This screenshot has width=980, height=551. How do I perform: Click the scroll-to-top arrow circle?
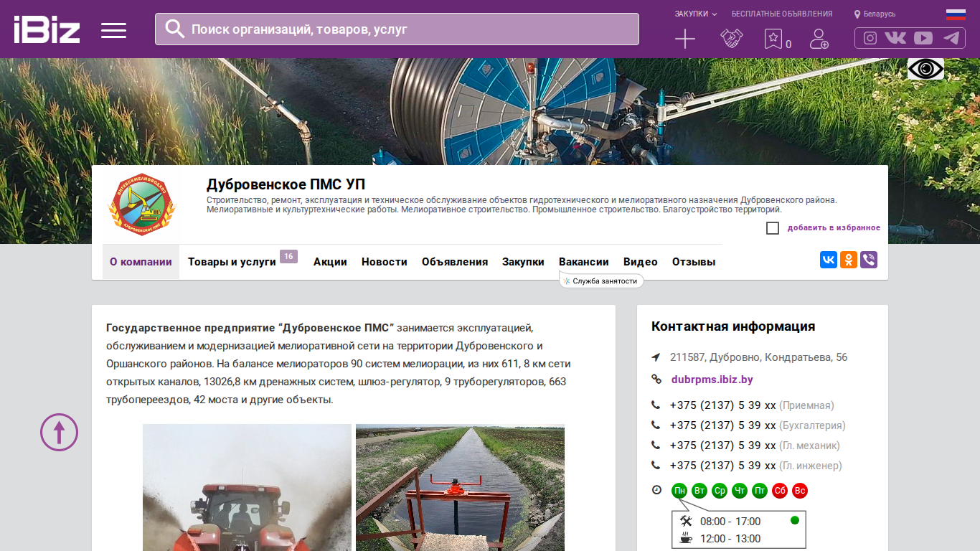coord(59,432)
